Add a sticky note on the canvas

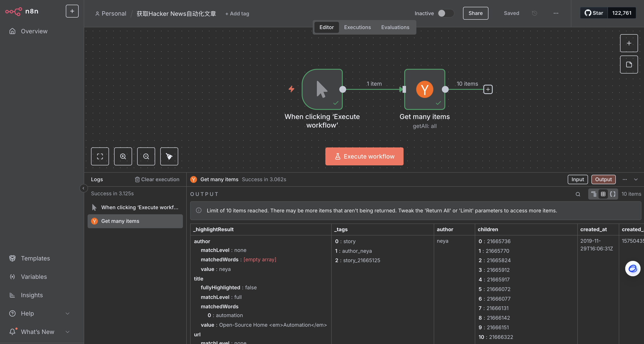[629, 65]
